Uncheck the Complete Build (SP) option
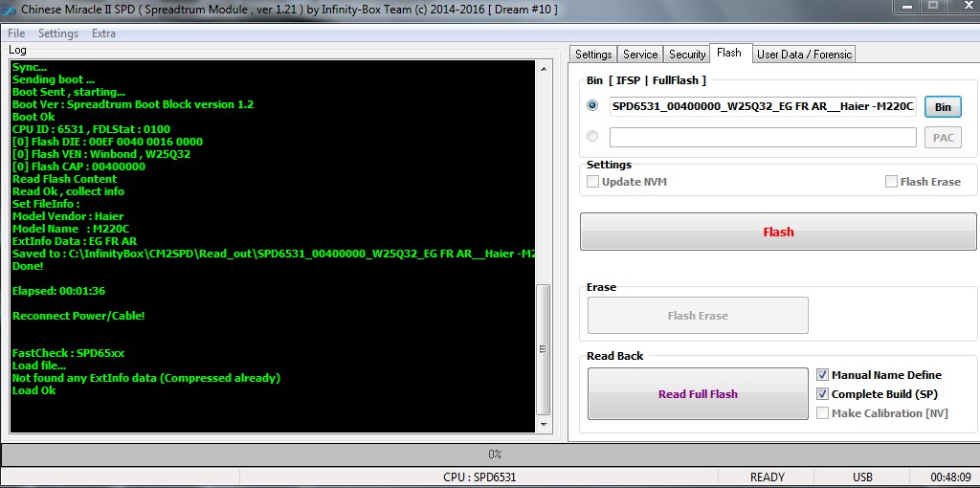Screen dimensions: 980x488 click(x=822, y=394)
